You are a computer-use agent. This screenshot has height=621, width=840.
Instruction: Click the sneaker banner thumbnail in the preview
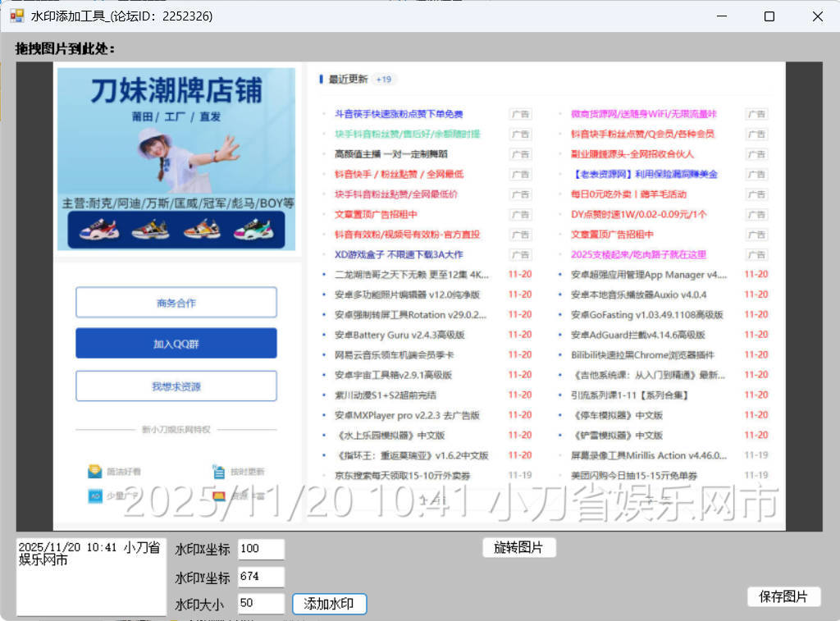pos(176,231)
